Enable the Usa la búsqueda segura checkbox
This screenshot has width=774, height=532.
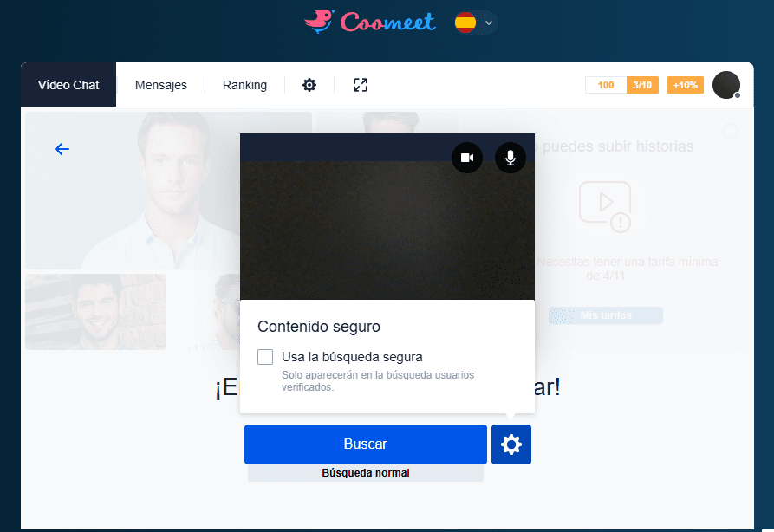pyautogui.click(x=263, y=356)
